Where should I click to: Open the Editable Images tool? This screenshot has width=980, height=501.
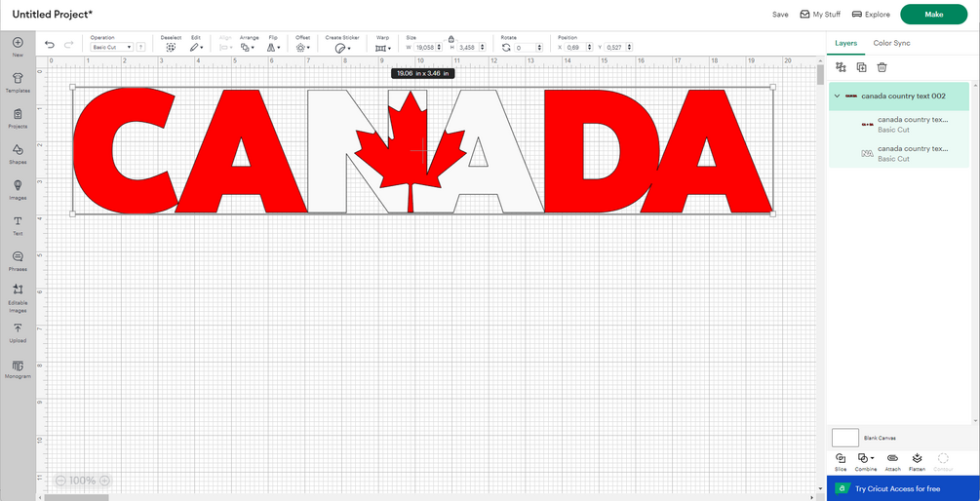18,298
